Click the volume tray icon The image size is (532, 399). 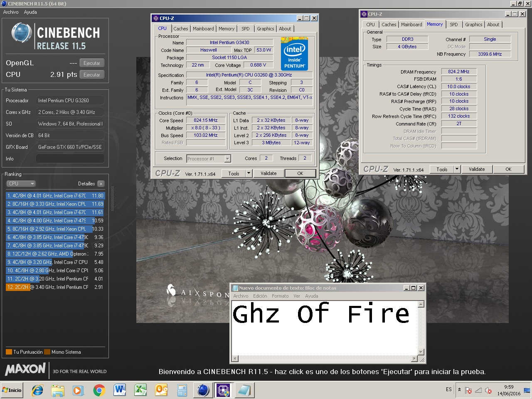[x=488, y=390]
